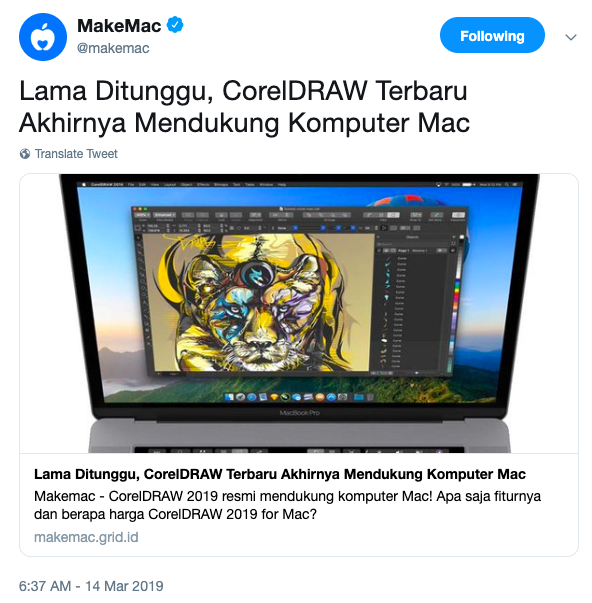Viewport: 592px width, 603px height.
Task: Expand the tweet options chevron
Action: [x=570, y=37]
